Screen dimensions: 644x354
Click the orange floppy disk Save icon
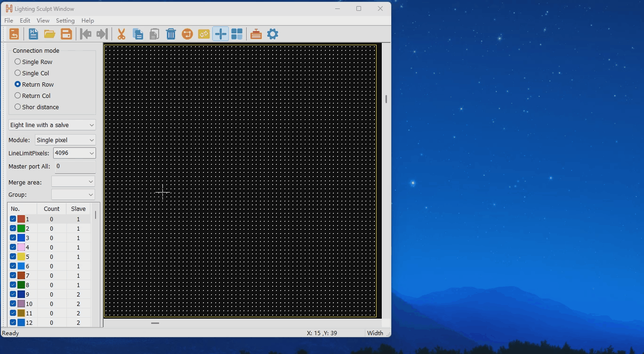[x=66, y=34]
